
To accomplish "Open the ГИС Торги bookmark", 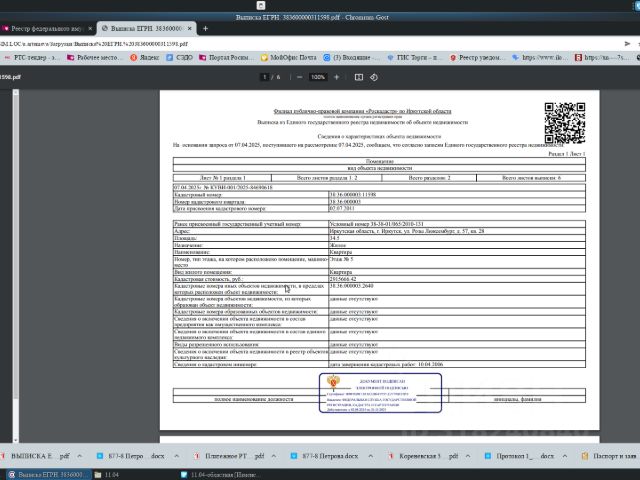I will (x=414, y=58).
